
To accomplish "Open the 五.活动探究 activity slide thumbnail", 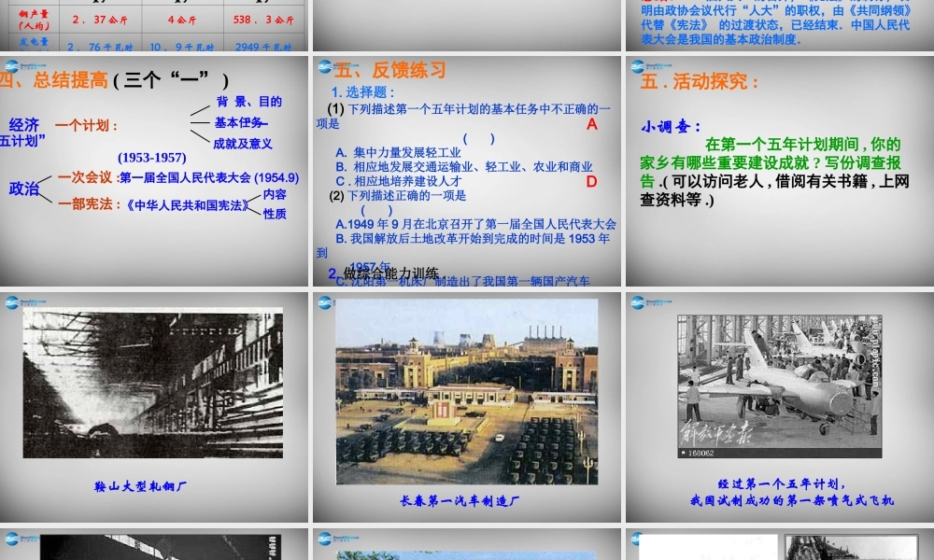I will coord(780,171).
